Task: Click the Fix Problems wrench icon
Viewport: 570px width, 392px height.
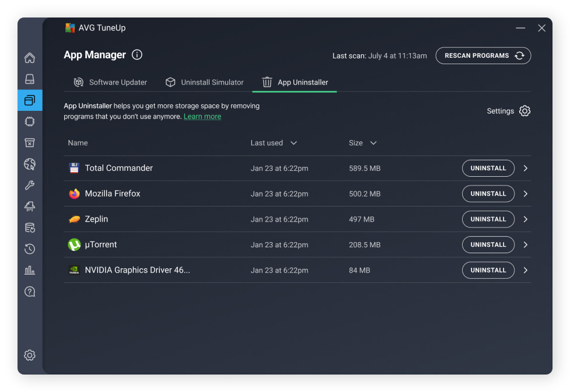Action: point(30,185)
